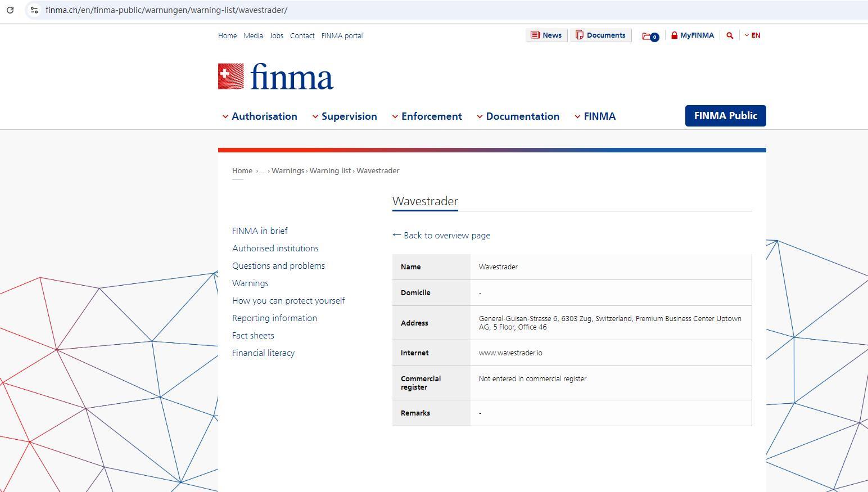Open the watchlist folder icon
868x492 pixels.
pyautogui.click(x=649, y=36)
